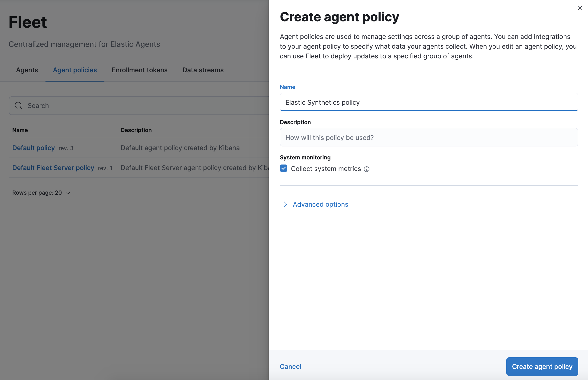Screen dimensions: 588x380
Task: Click the Cancel button
Action: click(291, 366)
